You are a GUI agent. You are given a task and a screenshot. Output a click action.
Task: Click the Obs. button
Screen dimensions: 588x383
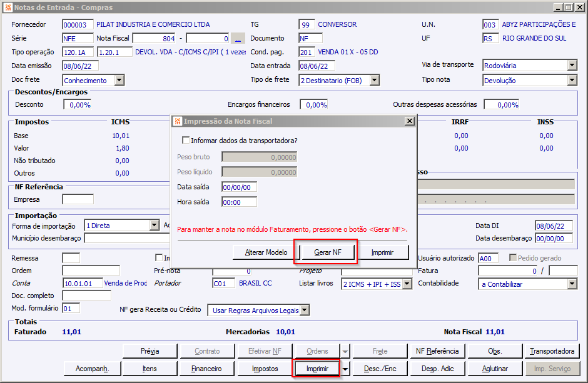[x=495, y=351]
